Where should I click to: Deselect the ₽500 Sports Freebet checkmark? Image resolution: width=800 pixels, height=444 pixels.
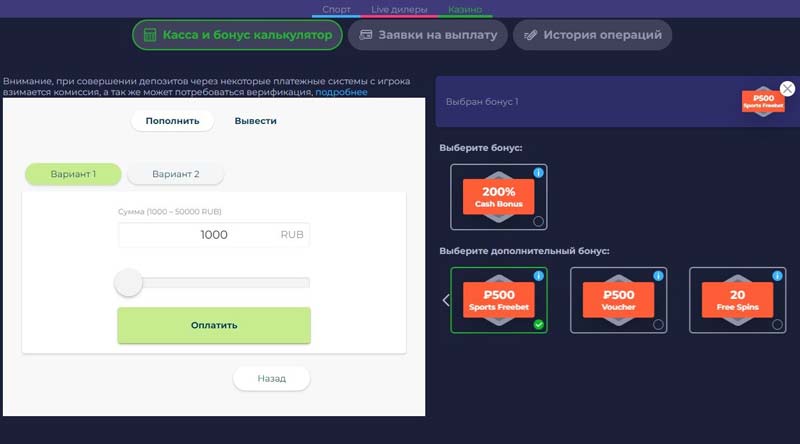539,324
